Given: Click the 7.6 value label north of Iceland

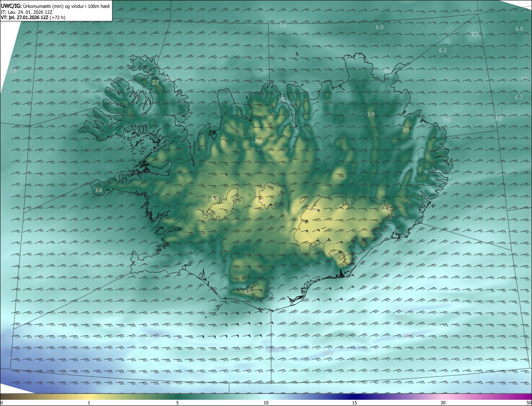Looking at the screenshot, I should pyautogui.click(x=283, y=25).
